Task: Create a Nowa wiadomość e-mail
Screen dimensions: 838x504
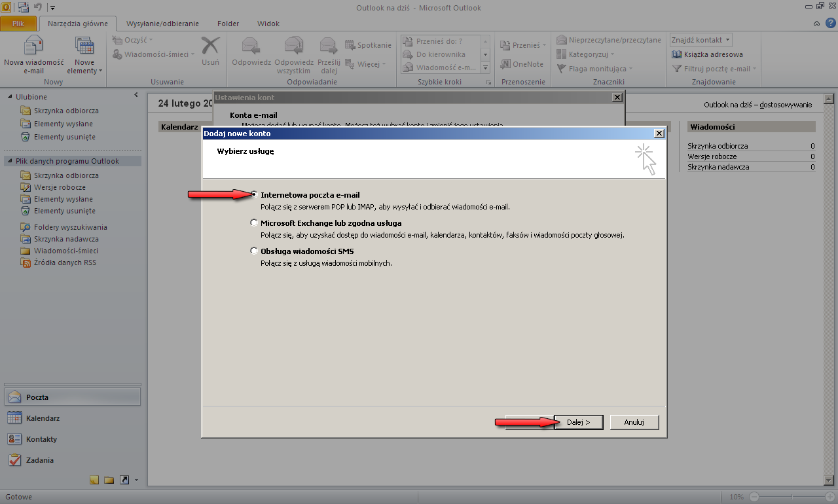Action: (33, 54)
